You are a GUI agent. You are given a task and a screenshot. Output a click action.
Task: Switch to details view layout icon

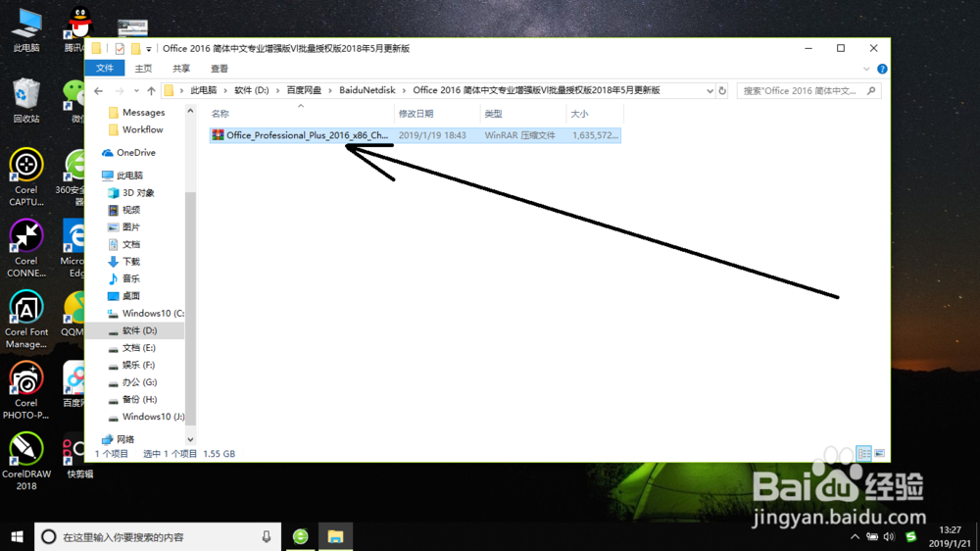[x=863, y=453]
